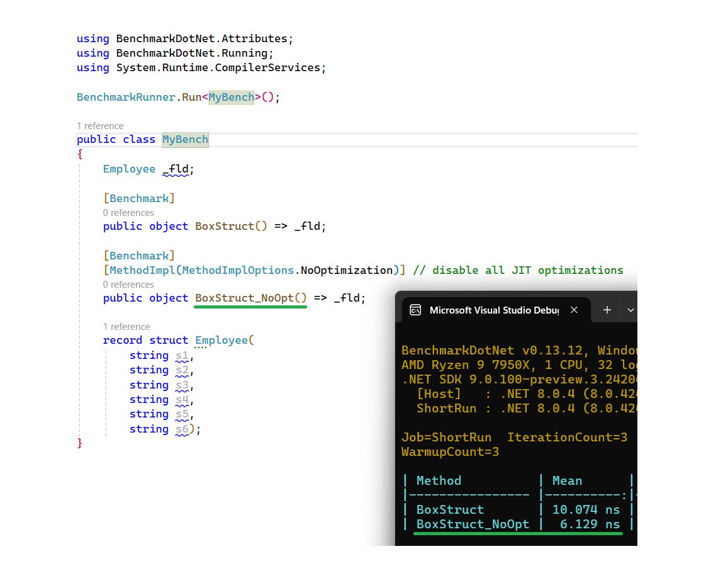The width and height of the screenshot is (728, 578).
Task: Open a new terminal tab with the plus icon
Action: click(607, 310)
